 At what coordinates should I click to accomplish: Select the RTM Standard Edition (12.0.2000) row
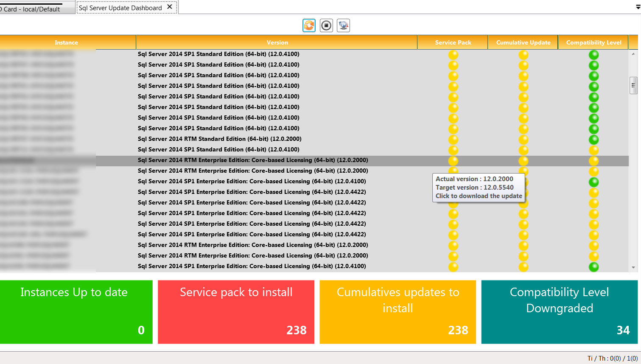(314, 139)
